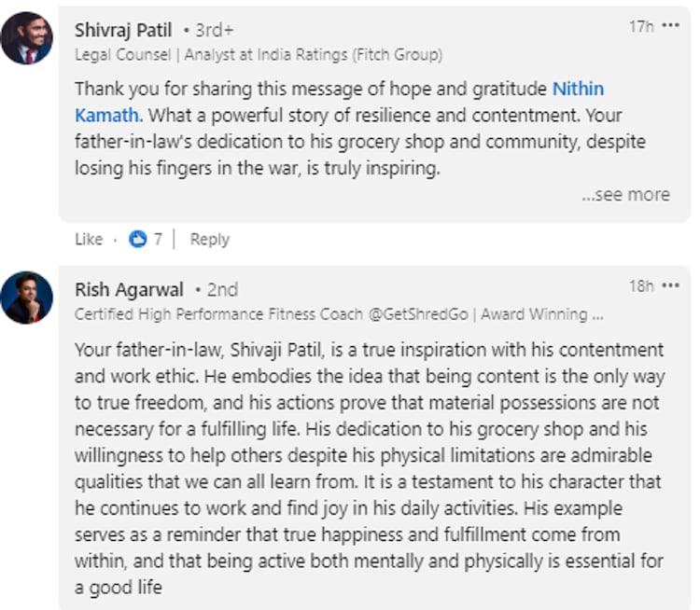This screenshot has width=700, height=610.
Task: Click the Rish Agarwal name link
Action: (129, 289)
